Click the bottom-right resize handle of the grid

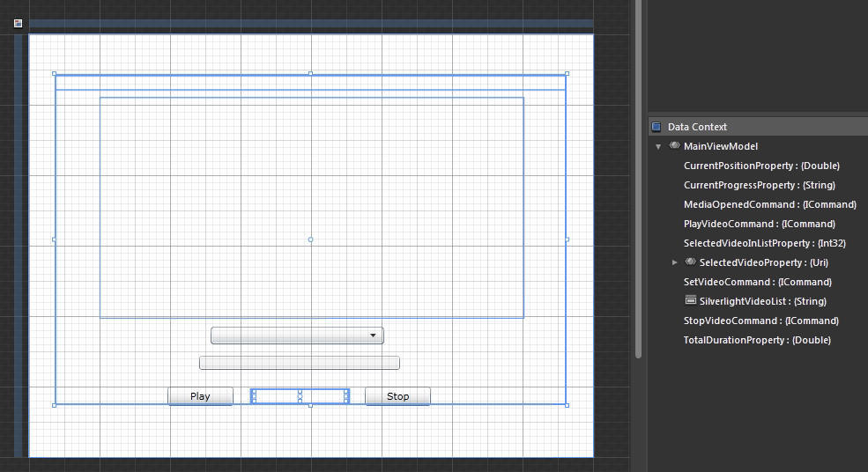567,405
